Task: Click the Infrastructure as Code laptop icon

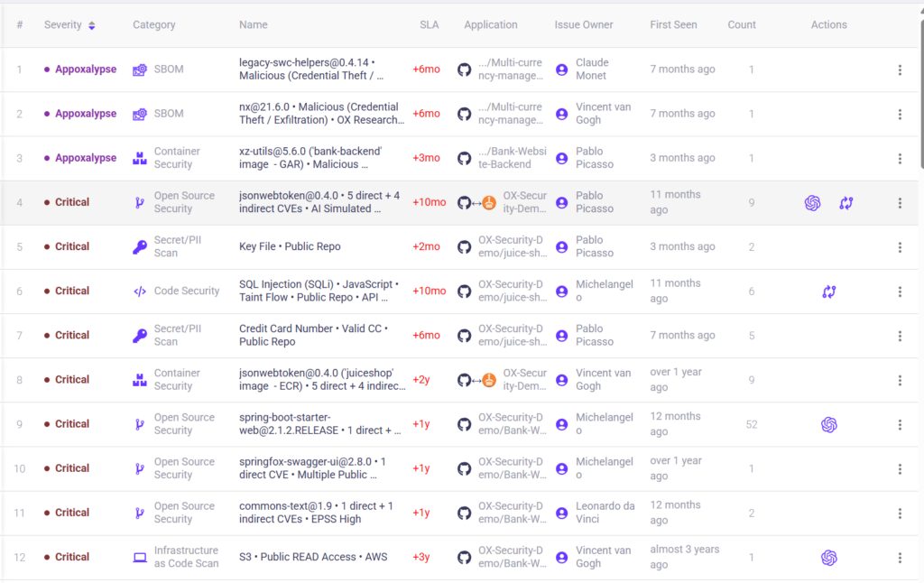Action: point(140,557)
